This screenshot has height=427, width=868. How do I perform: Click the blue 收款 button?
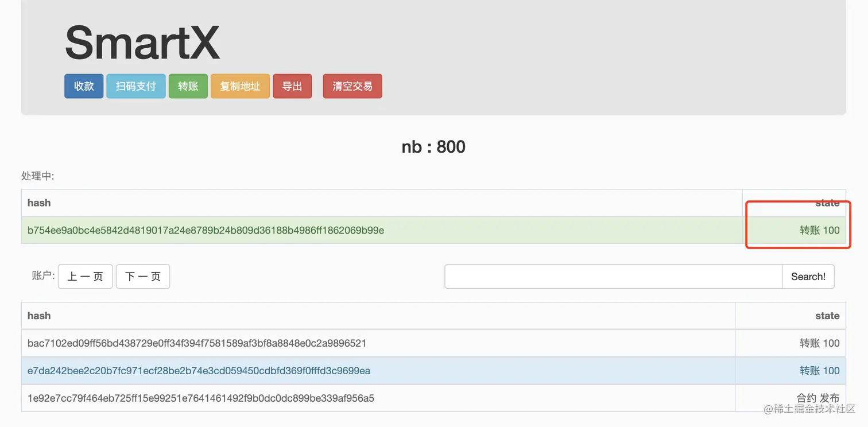pos(84,86)
